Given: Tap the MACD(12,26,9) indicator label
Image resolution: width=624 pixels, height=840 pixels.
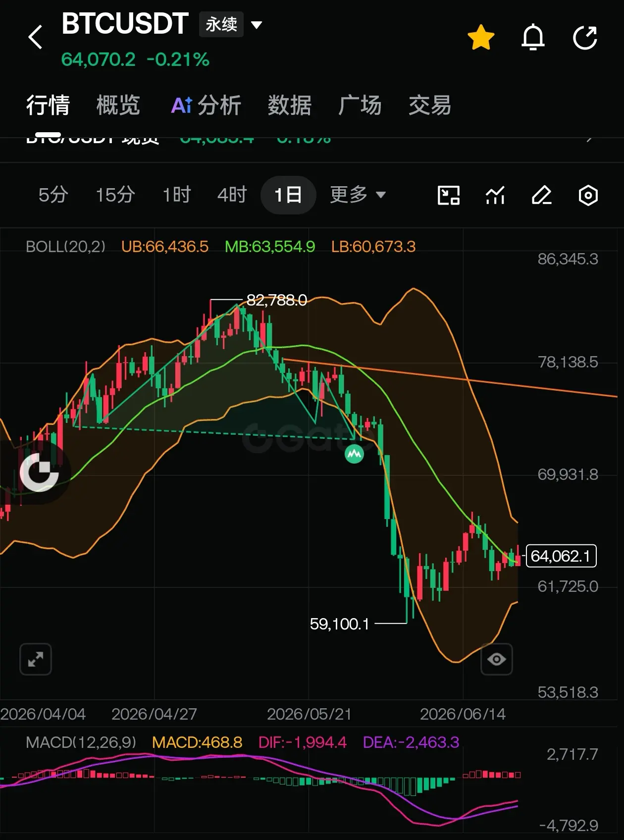Looking at the screenshot, I should point(81,742).
